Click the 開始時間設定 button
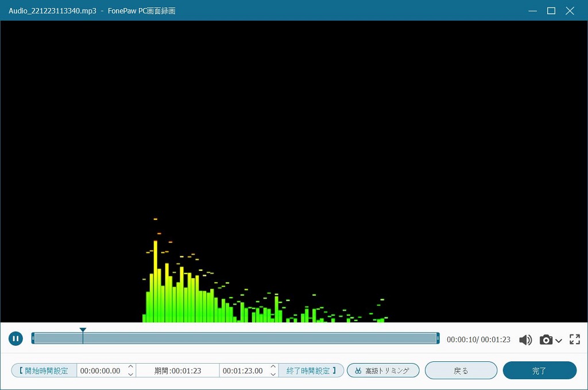Image resolution: width=588 pixels, height=390 pixels. pos(44,370)
